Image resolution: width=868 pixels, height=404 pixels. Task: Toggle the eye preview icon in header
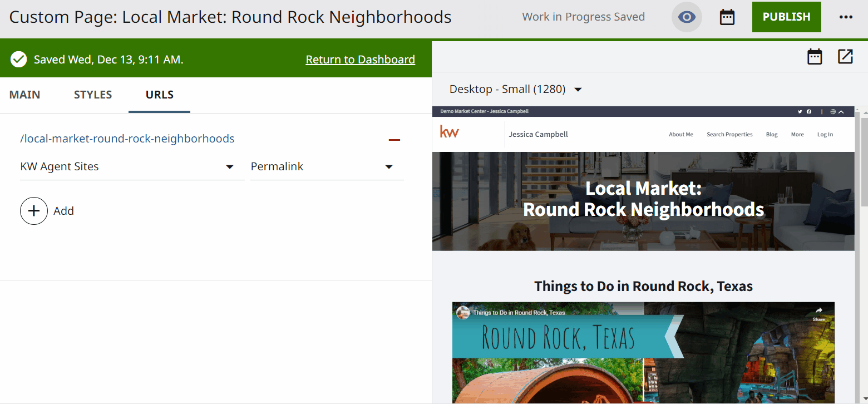(x=687, y=17)
